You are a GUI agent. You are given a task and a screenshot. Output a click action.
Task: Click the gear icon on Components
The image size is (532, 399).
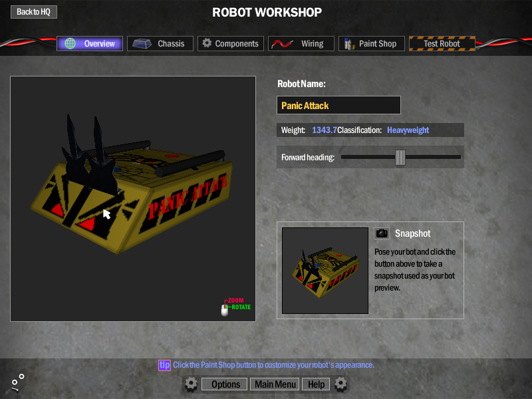click(x=207, y=43)
